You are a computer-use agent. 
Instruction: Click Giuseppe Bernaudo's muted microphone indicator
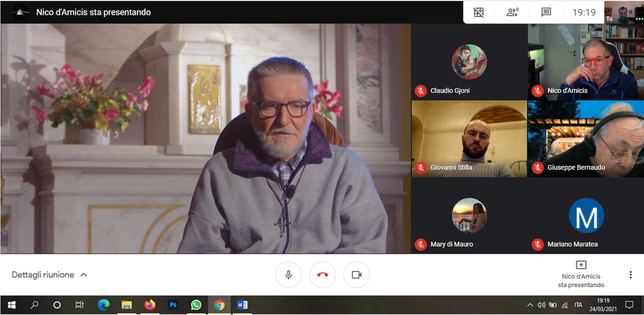point(538,168)
